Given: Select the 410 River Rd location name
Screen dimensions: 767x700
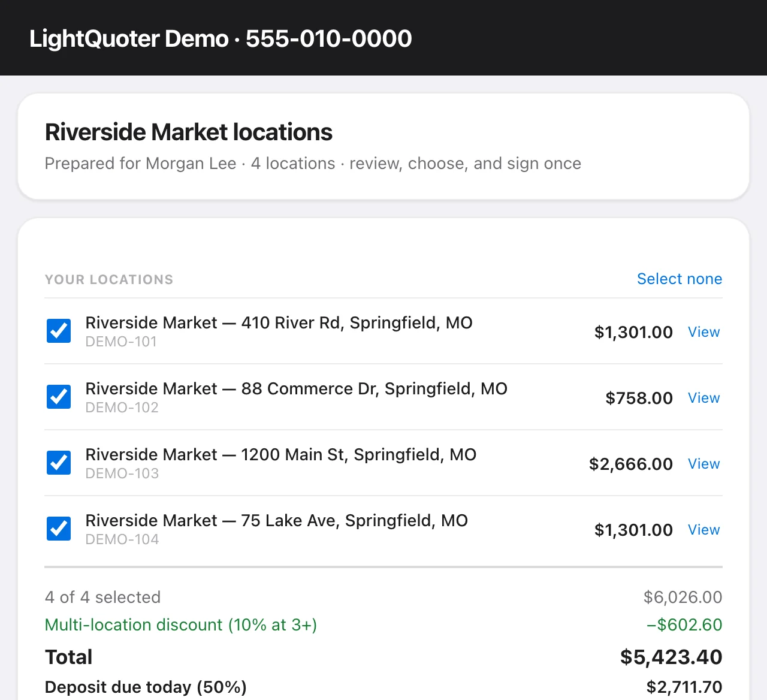Looking at the screenshot, I should [279, 323].
